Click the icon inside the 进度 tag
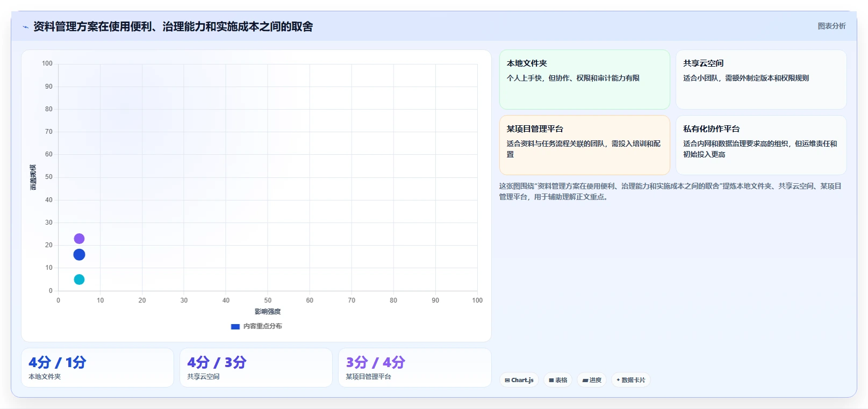The image size is (868, 409). pos(585,380)
